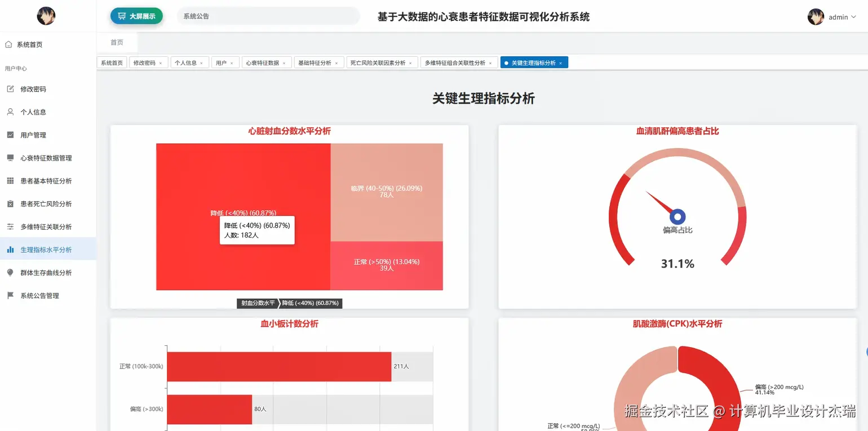
Task: Click the grid icon beside 患者基本特征分析
Action: [10, 181]
